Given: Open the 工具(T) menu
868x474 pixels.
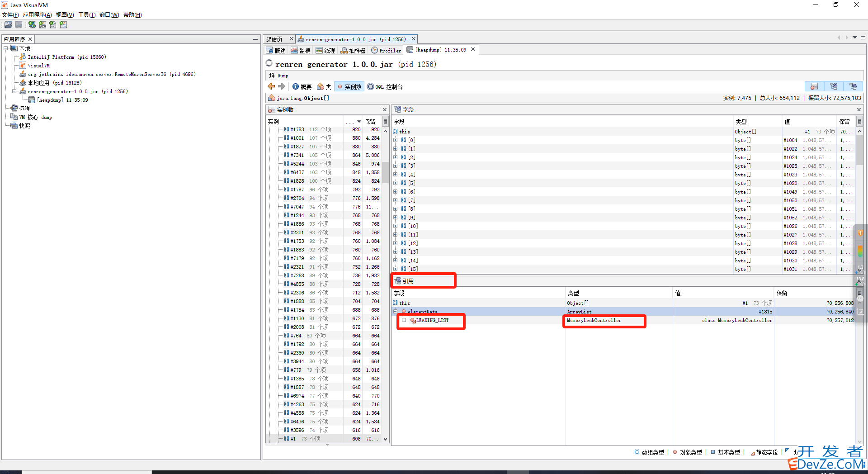Looking at the screenshot, I should pyautogui.click(x=87, y=15).
